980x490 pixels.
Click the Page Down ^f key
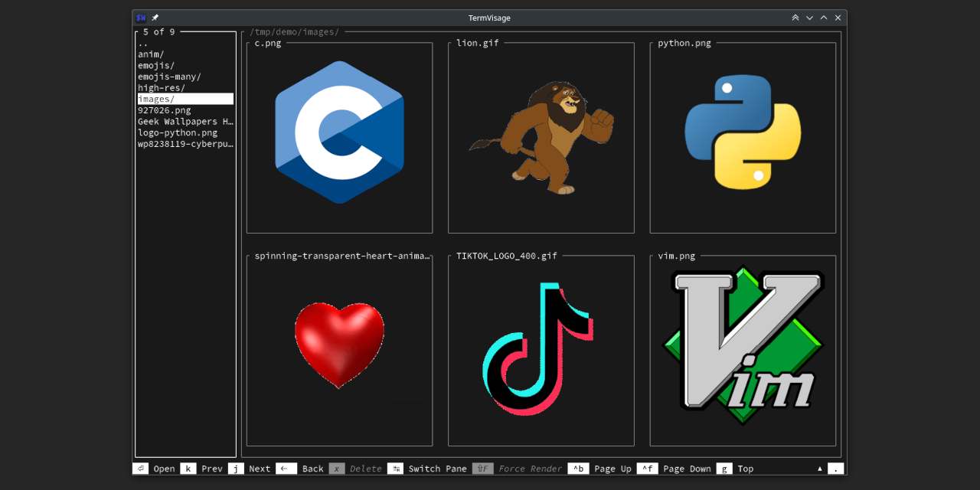(648, 469)
